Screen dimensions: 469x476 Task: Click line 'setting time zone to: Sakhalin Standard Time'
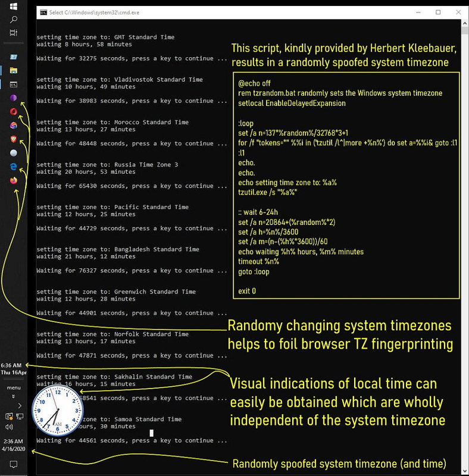coord(114,377)
